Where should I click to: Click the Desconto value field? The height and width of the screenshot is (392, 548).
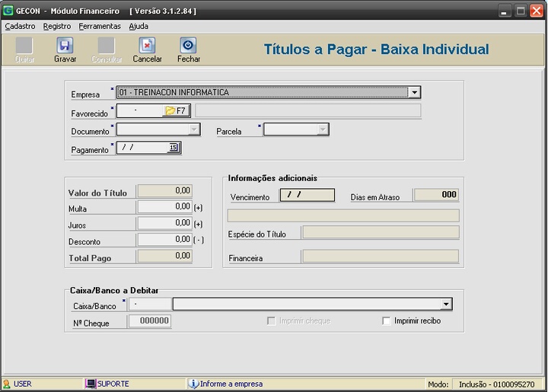click(x=164, y=240)
